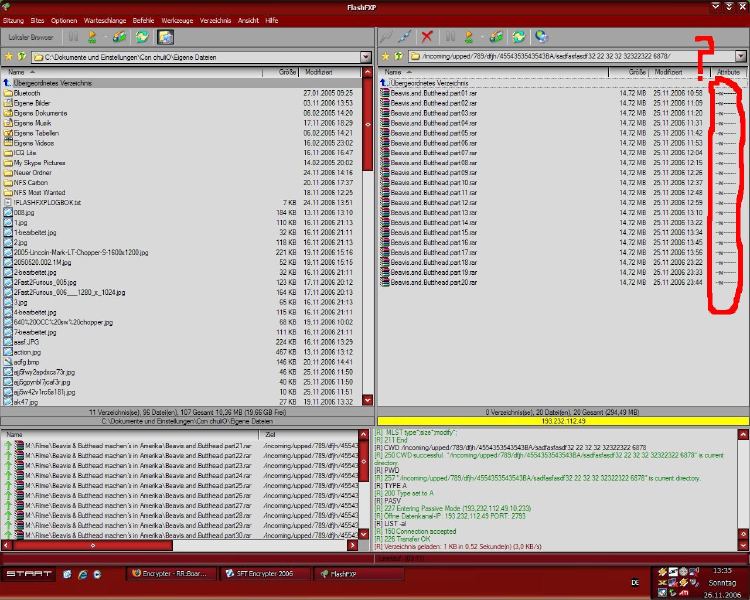Click queue scroll left arrow
This screenshot has width=750, height=600.
coord(7,545)
